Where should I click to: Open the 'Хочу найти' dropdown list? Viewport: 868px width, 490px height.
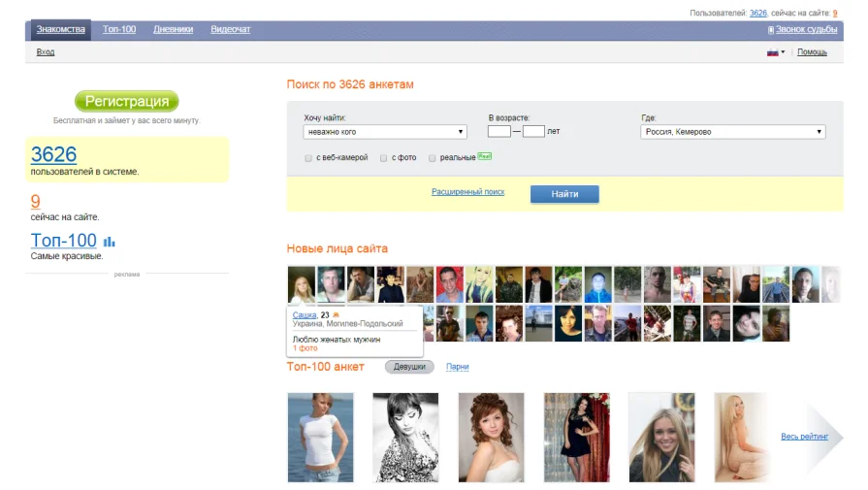point(385,132)
